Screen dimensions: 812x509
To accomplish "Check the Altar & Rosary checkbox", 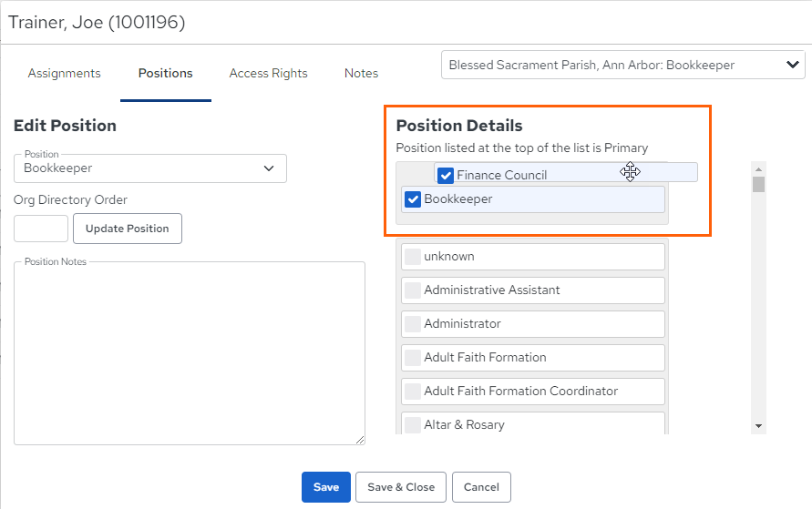I will (x=413, y=424).
